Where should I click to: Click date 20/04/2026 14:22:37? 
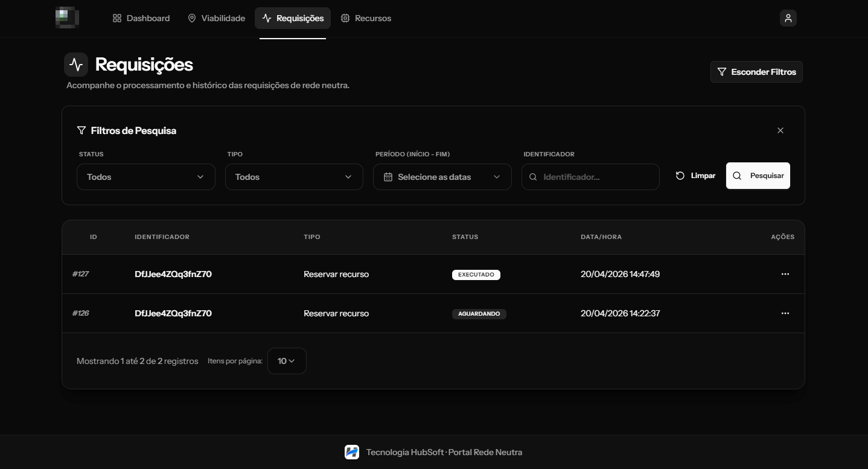pyautogui.click(x=620, y=313)
